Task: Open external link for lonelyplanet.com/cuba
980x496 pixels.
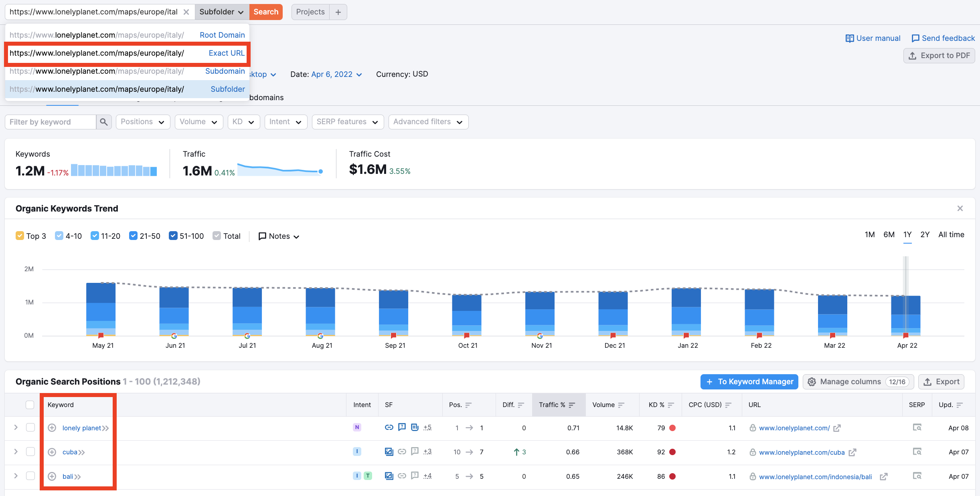Action: click(x=852, y=452)
